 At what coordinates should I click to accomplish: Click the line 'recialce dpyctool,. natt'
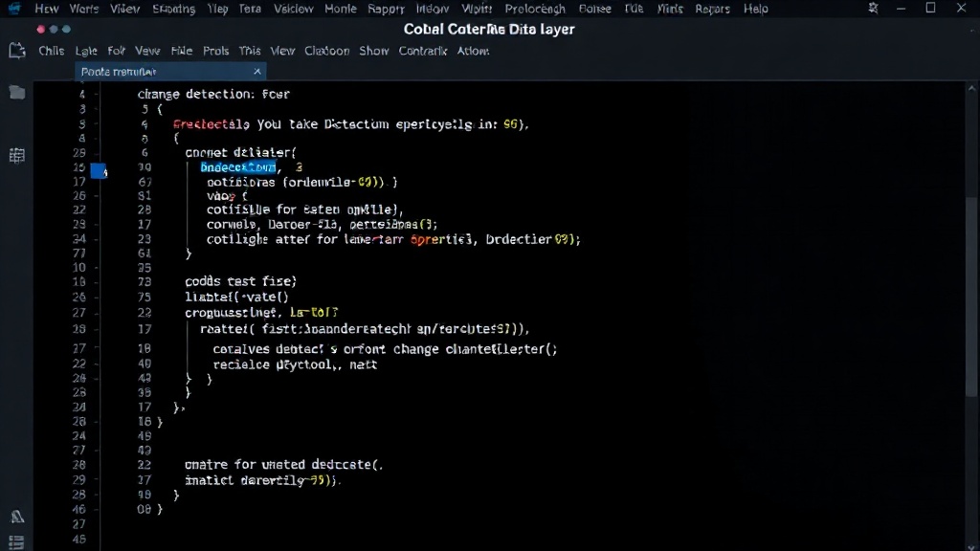[295, 364]
